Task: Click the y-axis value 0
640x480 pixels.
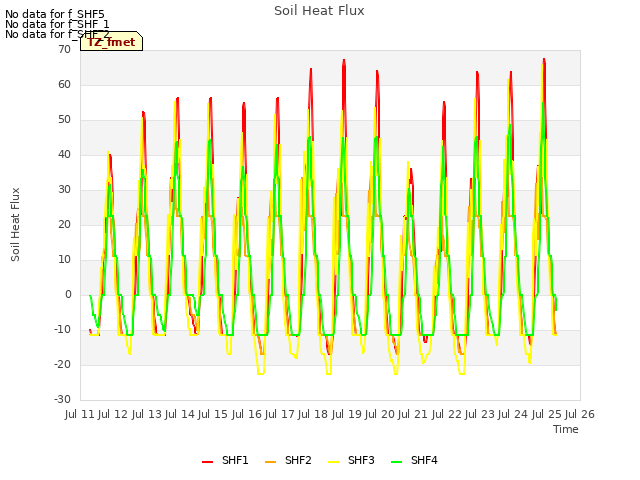Action: pos(68,295)
